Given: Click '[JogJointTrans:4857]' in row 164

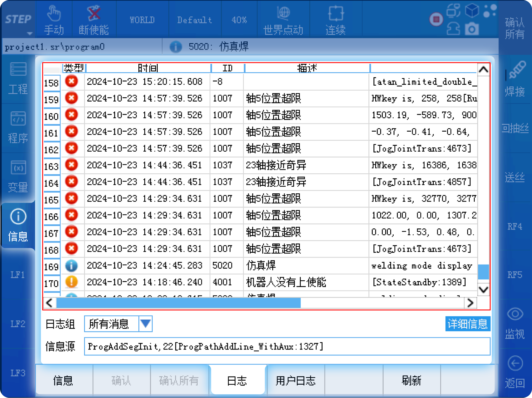Looking at the screenshot, I should tap(422, 182).
